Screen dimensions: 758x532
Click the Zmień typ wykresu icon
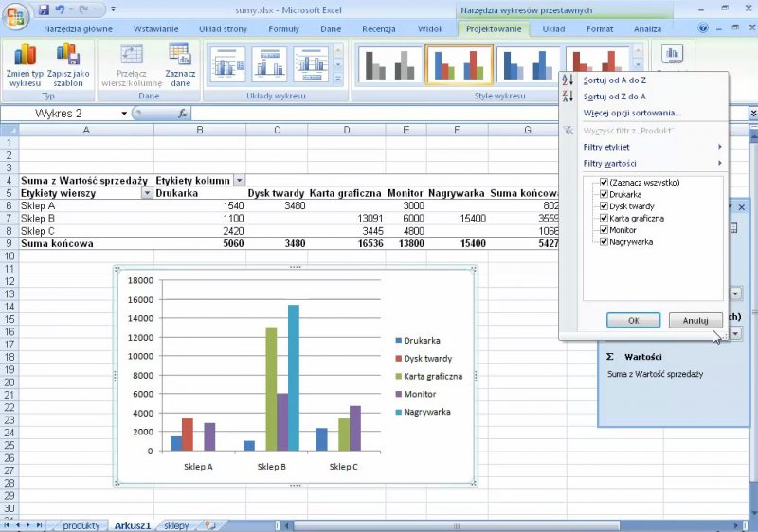26,57
